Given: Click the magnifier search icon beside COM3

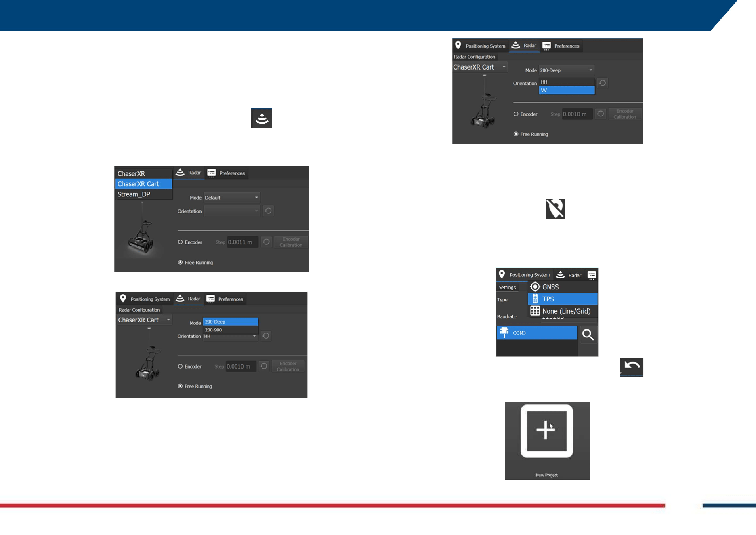Looking at the screenshot, I should [588, 335].
